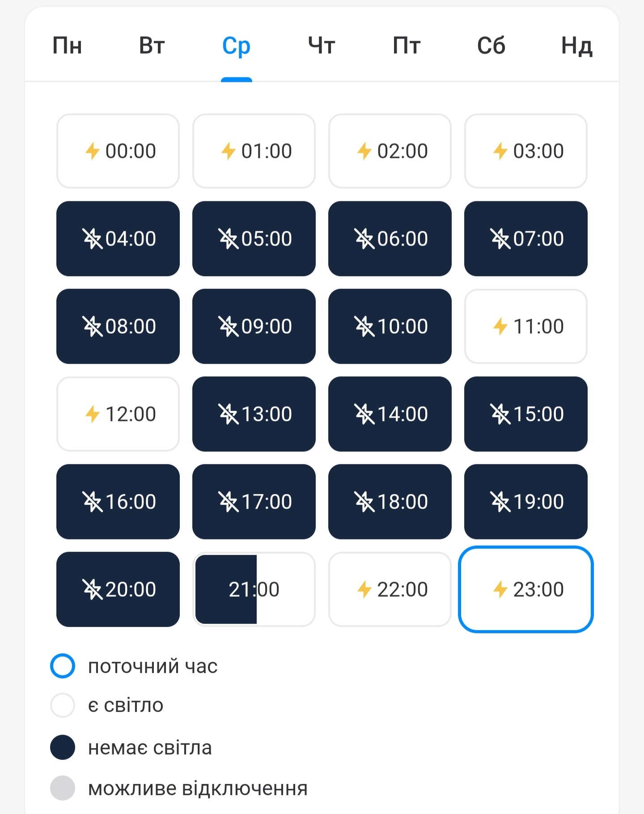644x814 pixels.
Task: Click the 'є світло' legend label
Action: (x=126, y=705)
